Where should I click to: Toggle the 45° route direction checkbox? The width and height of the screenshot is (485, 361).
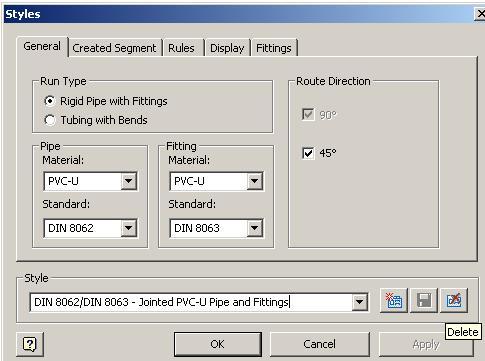(x=308, y=153)
